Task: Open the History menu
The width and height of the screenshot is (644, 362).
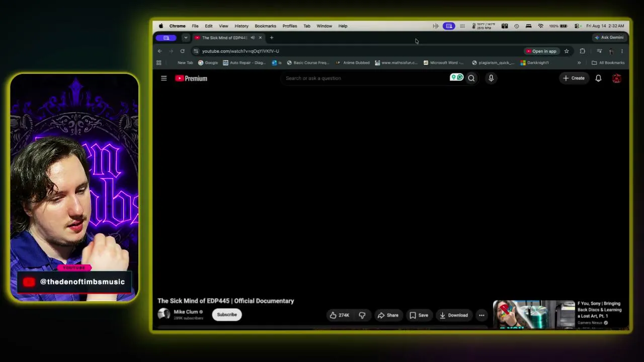Action: 242,26
